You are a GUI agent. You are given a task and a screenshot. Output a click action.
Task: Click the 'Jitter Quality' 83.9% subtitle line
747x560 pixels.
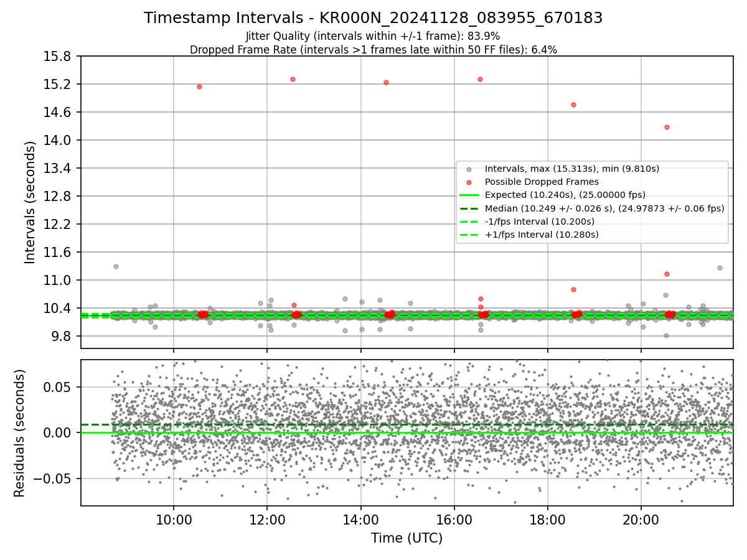(373, 36)
